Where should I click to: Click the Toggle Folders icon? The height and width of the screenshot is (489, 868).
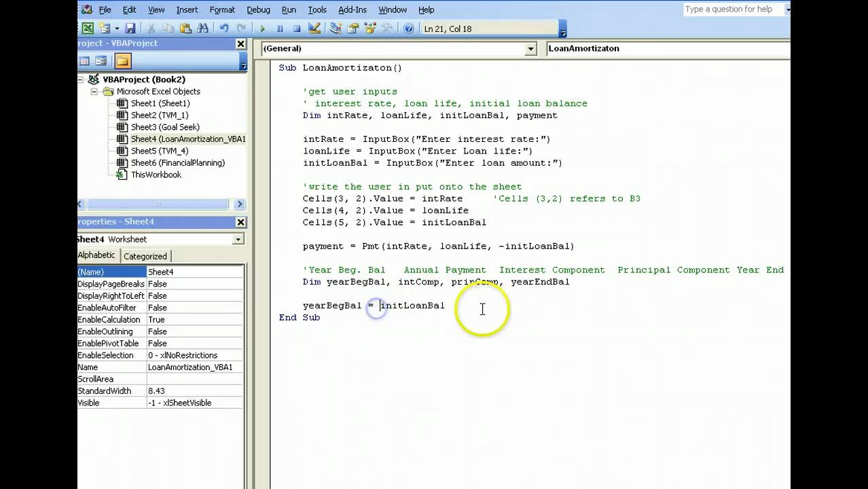pyautogui.click(x=122, y=61)
